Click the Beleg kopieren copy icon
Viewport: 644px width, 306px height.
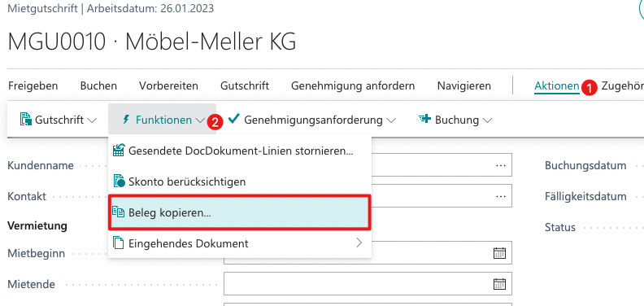(118, 212)
